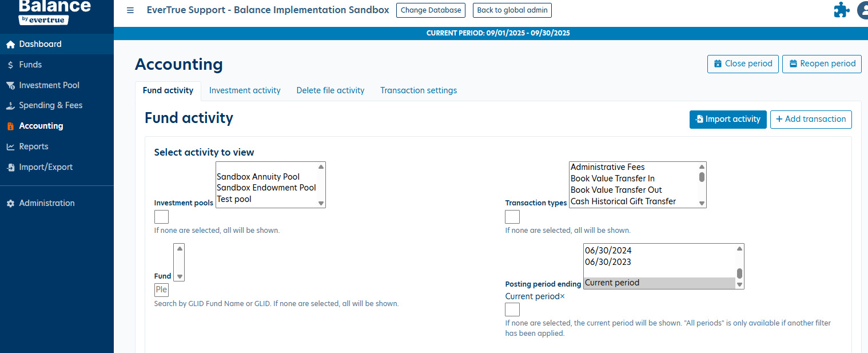Select Sandbox Endowment Pool in list
Image resolution: width=868 pixels, height=353 pixels.
266,188
